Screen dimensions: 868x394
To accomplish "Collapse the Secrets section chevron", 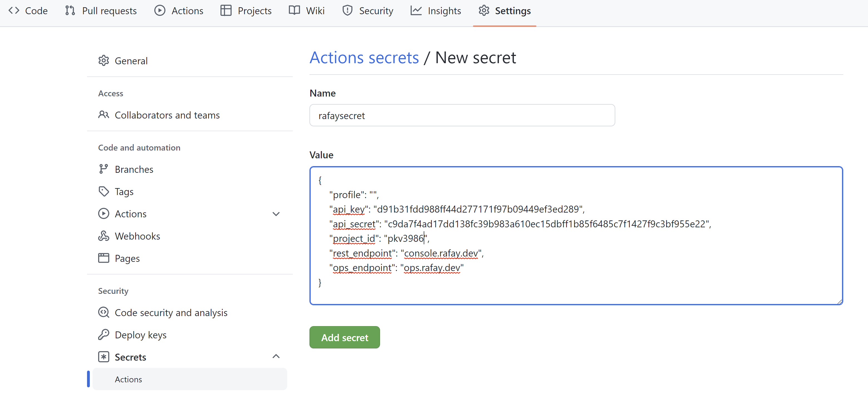I will pos(276,356).
